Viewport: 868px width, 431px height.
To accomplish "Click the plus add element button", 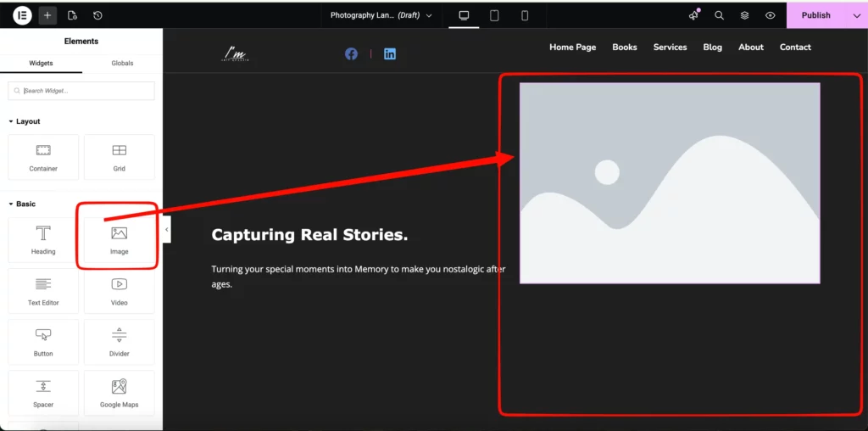I will 47,15.
